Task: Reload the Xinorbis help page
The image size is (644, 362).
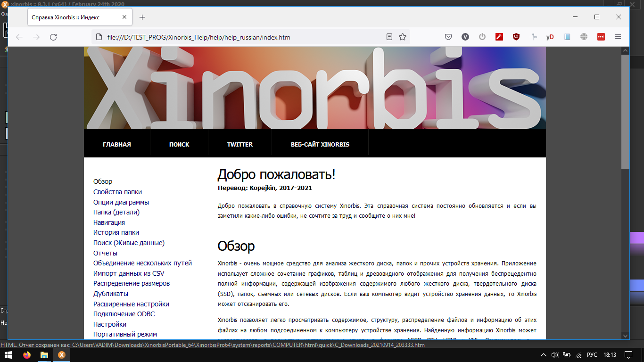Action: click(53, 37)
